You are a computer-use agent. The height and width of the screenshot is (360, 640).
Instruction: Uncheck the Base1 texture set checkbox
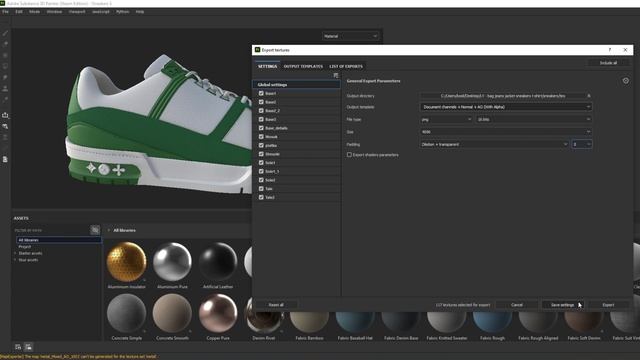261,93
